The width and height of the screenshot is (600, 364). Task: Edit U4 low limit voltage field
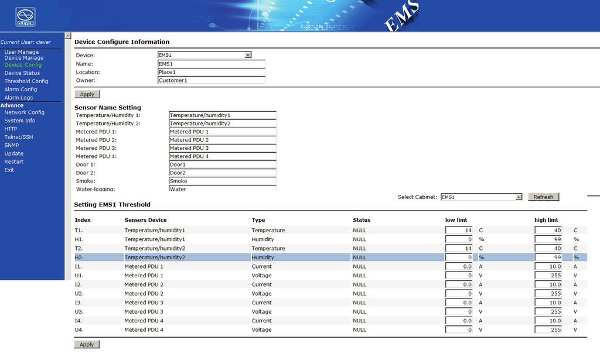click(x=459, y=329)
